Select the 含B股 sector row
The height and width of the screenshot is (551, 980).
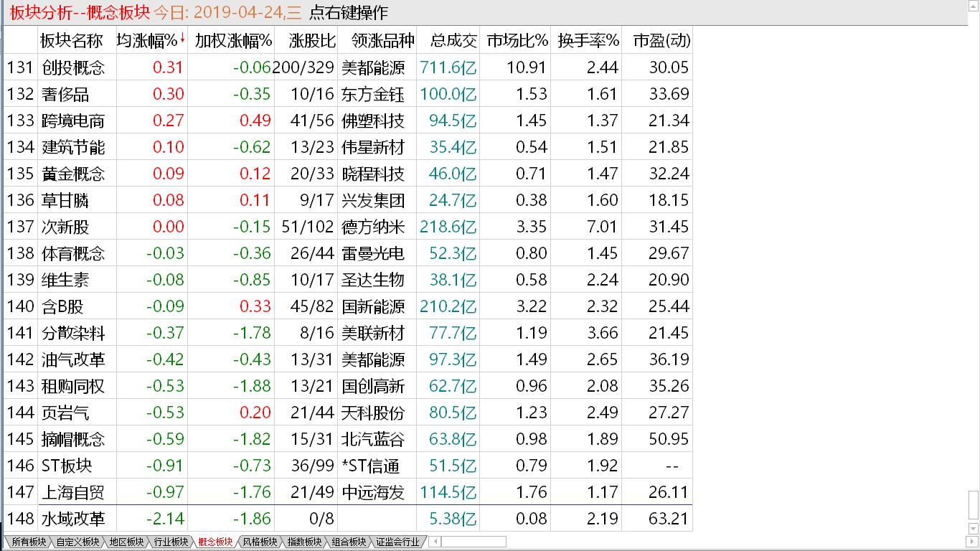(x=349, y=306)
